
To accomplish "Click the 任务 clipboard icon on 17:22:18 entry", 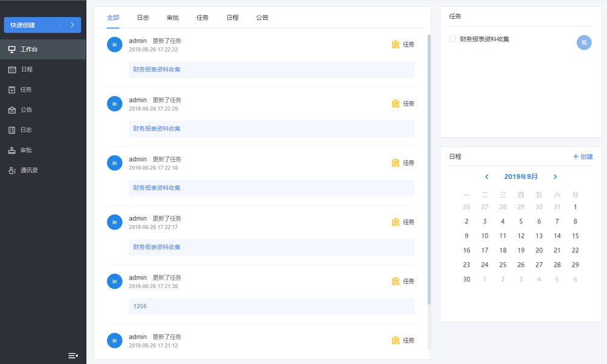I will tap(395, 163).
